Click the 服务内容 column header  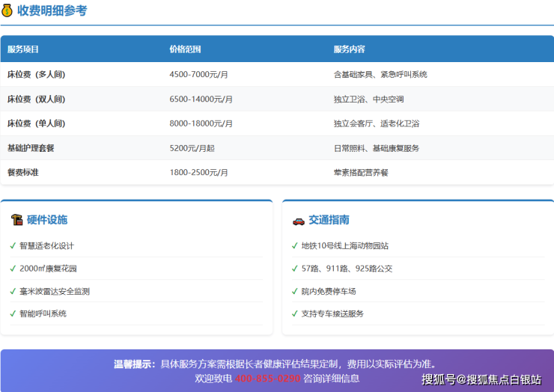point(349,49)
